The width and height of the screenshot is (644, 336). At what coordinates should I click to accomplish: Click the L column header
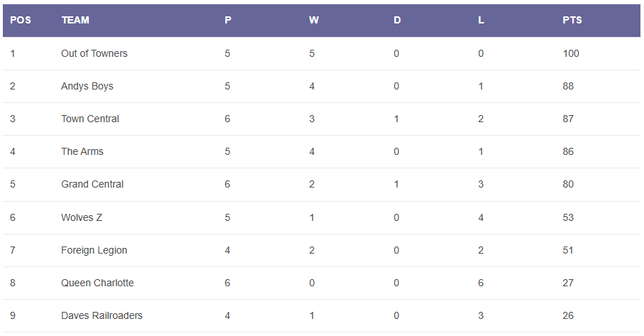(x=481, y=20)
